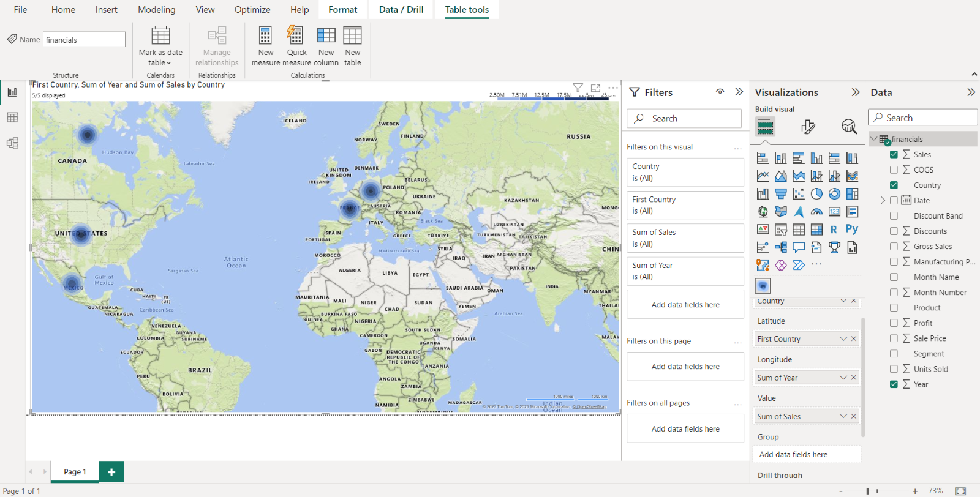The height and width of the screenshot is (497, 980).
Task: Open the Table view in left sidebar
Action: coord(12,118)
